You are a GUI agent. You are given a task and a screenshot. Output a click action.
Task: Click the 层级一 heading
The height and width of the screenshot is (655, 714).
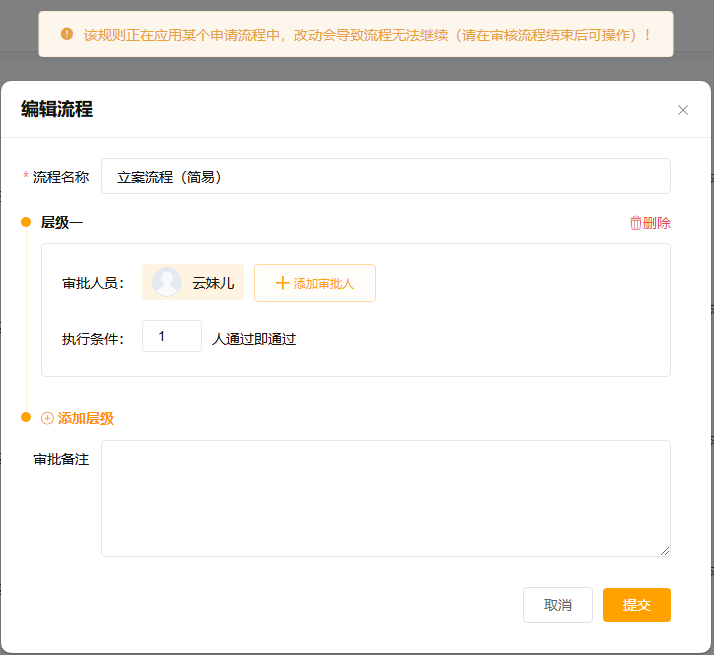click(62, 223)
